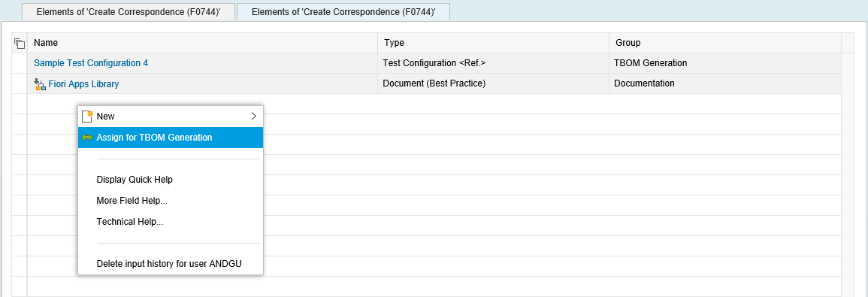Click the select-all rows icon in table header
Screen dimensions: 868x297
[20, 43]
